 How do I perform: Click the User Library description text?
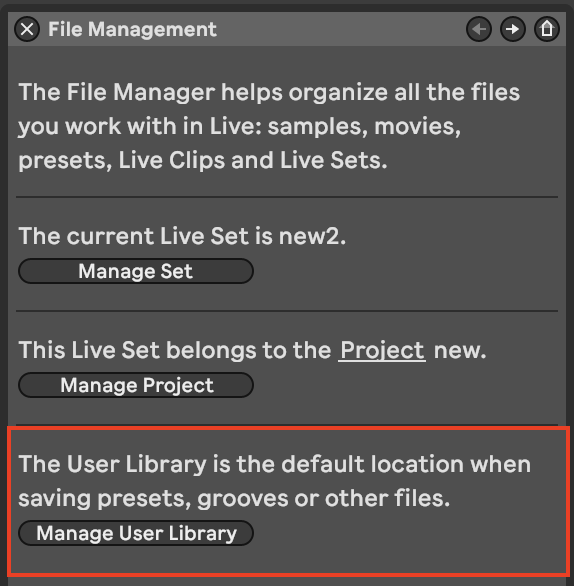[275, 481]
